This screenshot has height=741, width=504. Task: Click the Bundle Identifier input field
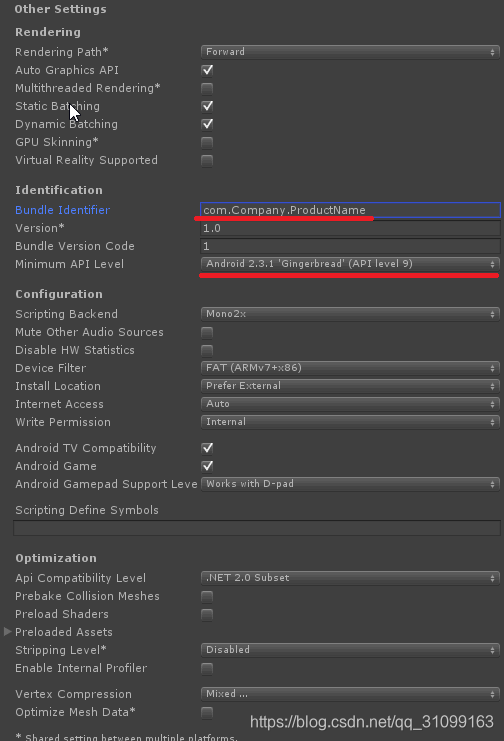[350, 210]
